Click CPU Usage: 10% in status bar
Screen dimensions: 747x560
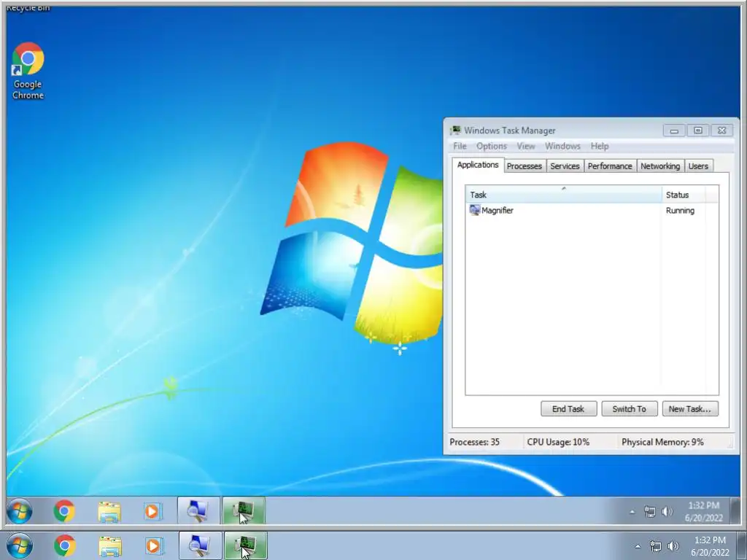pos(558,442)
